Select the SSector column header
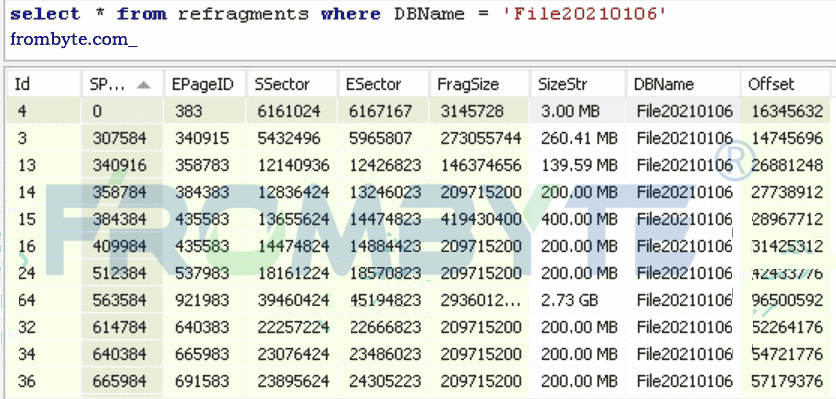 click(x=293, y=84)
